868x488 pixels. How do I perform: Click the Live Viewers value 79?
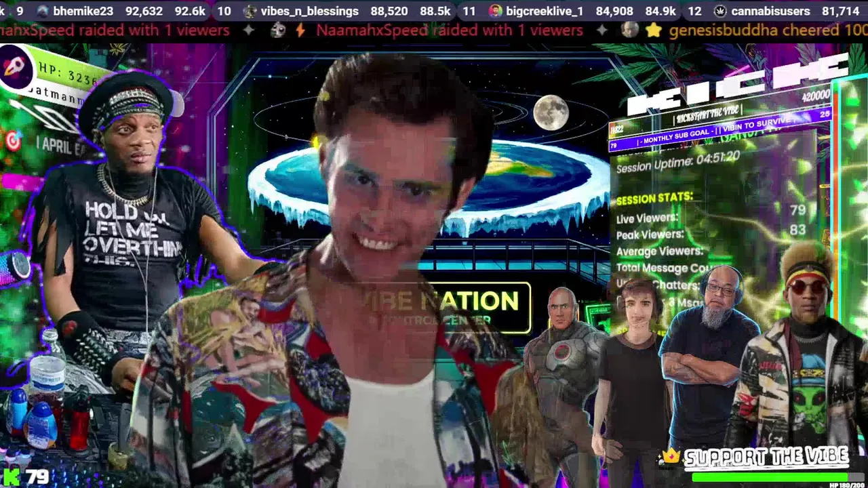(x=797, y=211)
